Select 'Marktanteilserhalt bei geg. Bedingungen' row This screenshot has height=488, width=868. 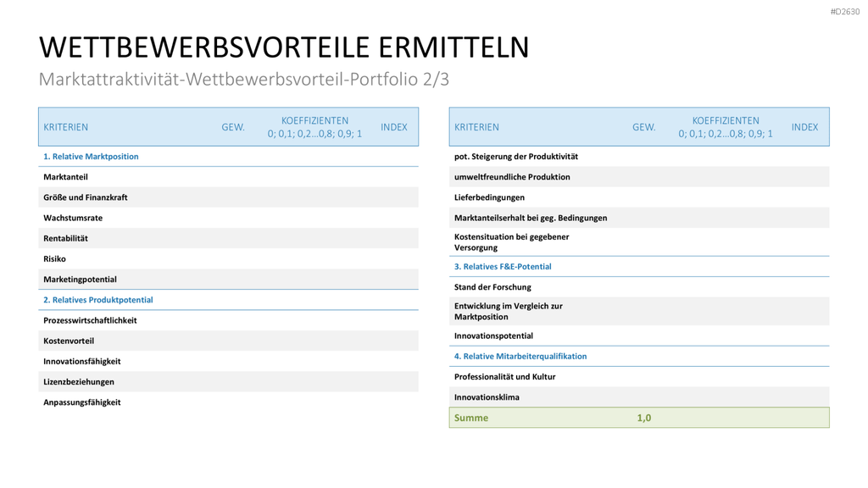(639, 218)
